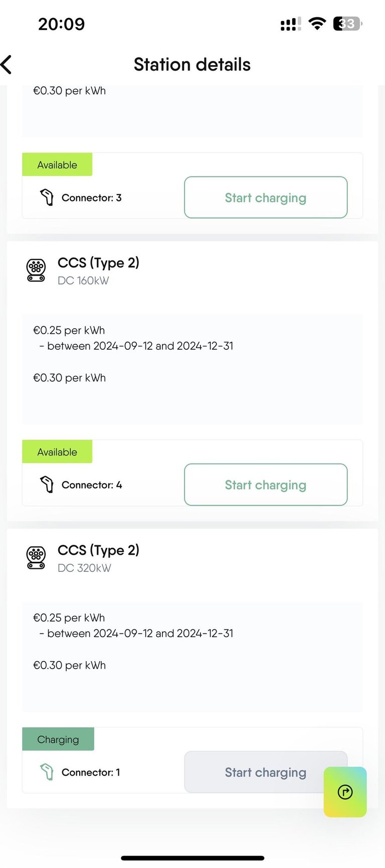Tap the Station details title

point(192,65)
